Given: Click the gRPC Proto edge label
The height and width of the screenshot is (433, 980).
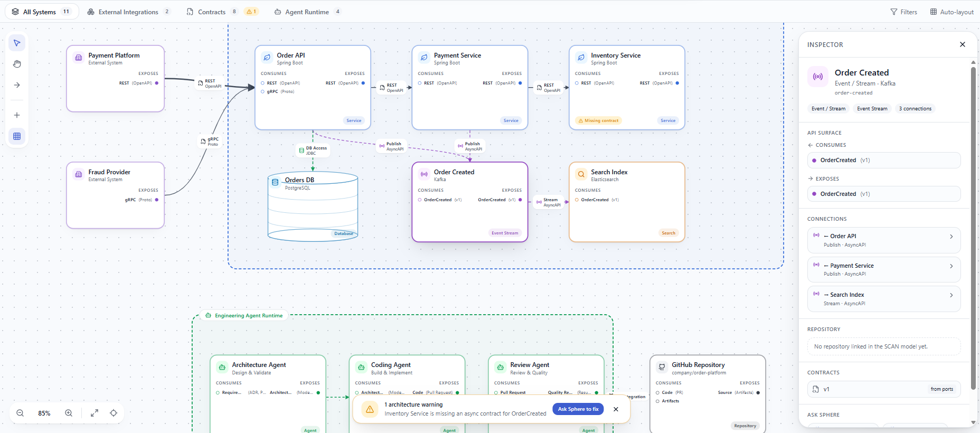Looking at the screenshot, I should coord(210,142).
